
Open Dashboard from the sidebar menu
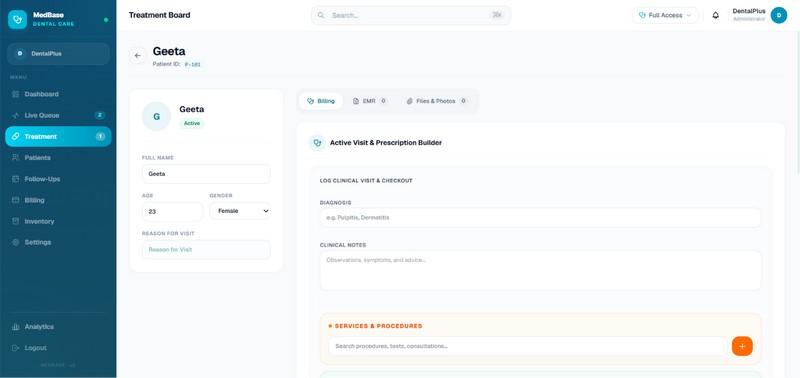click(58, 94)
